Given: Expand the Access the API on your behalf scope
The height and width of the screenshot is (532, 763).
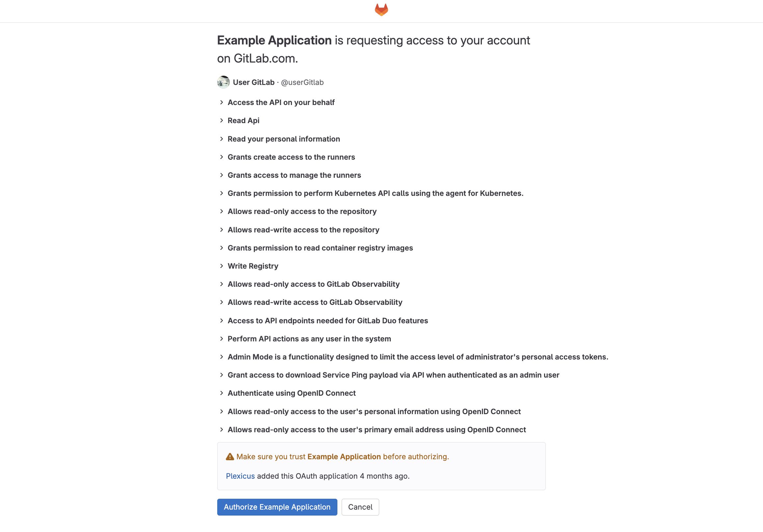Looking at the screenshot, I should point(222,102).
